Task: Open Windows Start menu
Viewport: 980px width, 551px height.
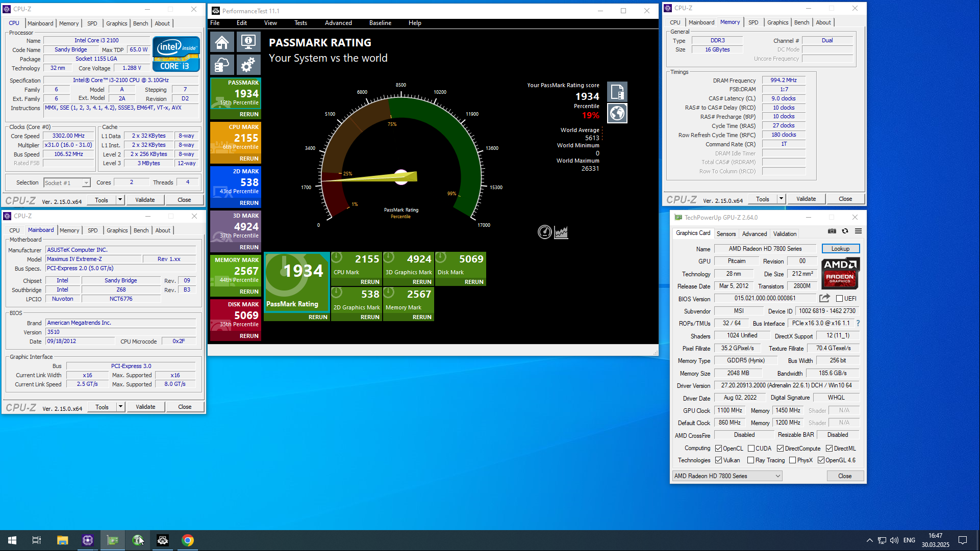Action: click(x=12, y=540)
